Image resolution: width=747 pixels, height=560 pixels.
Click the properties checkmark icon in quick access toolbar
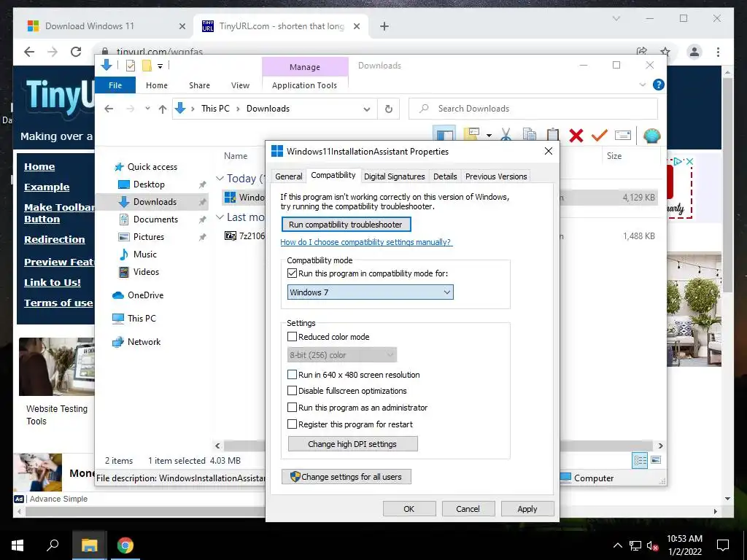click(x=130, y=66)
